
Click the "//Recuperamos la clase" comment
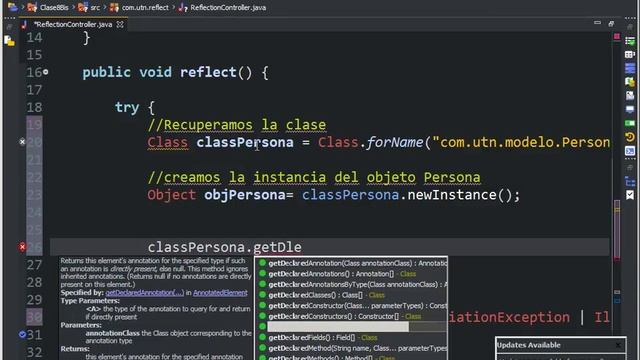[237, 125]
